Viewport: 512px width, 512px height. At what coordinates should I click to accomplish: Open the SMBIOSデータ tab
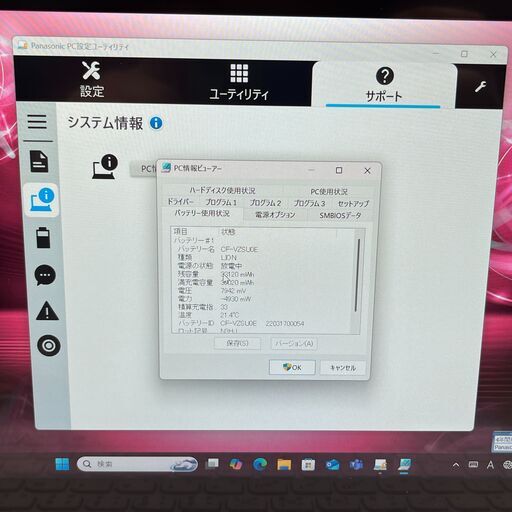pyautogui.click(x=340, y=216)
